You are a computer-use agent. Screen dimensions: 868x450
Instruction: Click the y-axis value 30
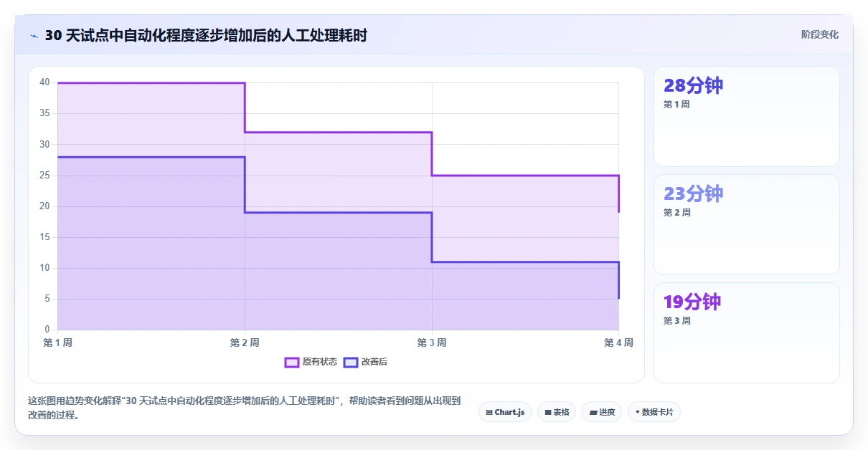(44, 144)
